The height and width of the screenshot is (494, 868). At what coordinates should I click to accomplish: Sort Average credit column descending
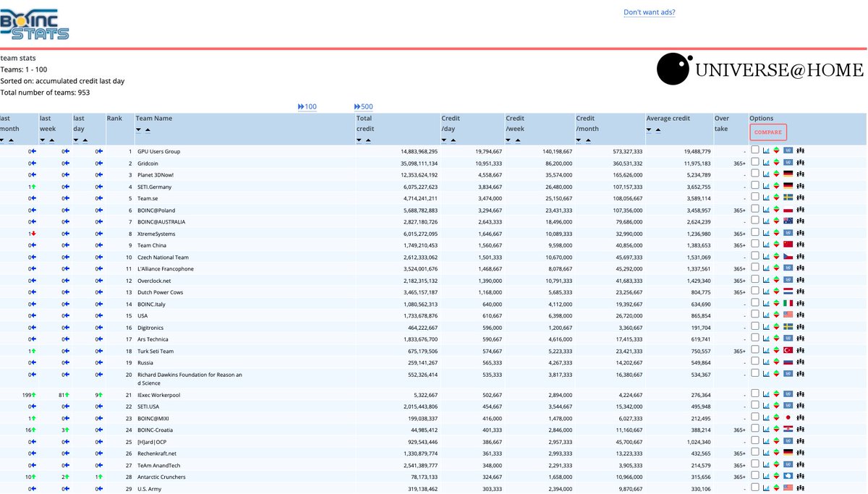click(649, 130)
